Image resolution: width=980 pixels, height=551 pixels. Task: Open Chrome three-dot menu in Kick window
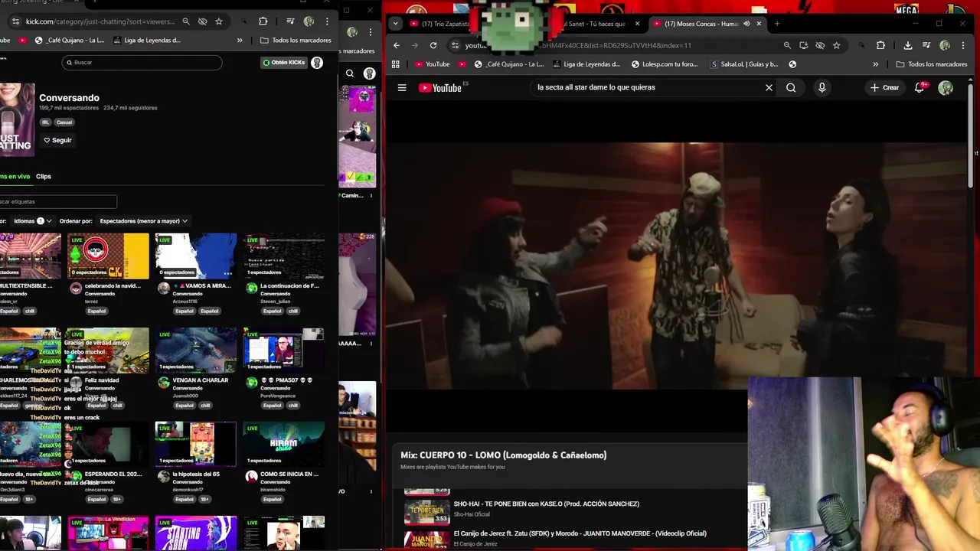click(327, 21)
